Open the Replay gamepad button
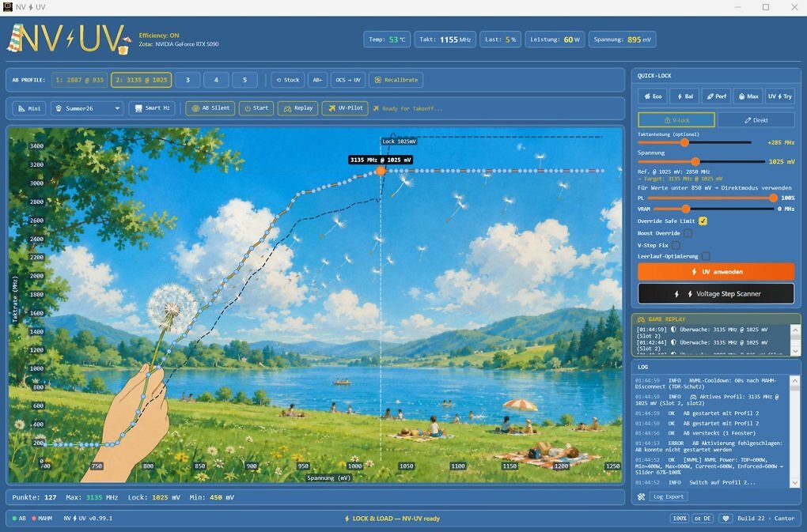807x532 pixels. pos(298,108)
